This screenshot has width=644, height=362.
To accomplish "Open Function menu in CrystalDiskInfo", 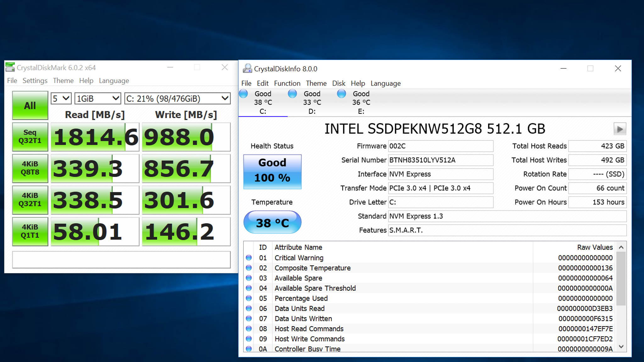I will click(x=287, y=83).
